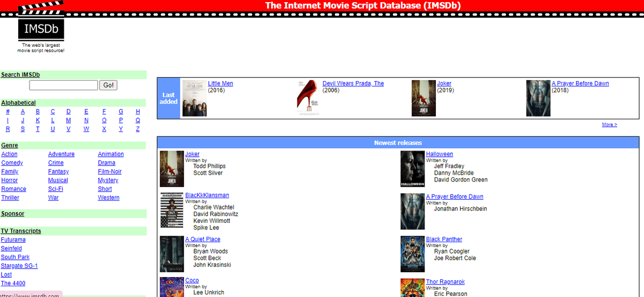
Task: Click the Alphabetical section heading
Action: pyautogui.click(x=18, y=103)
